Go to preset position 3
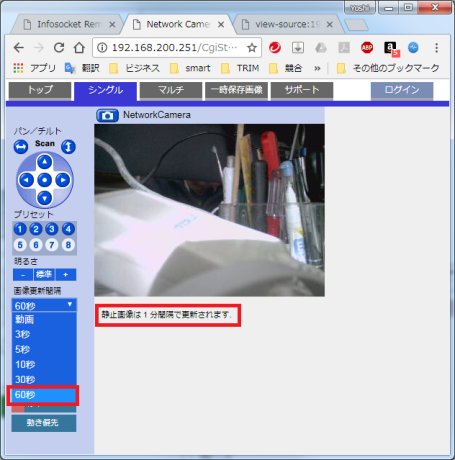Viewport: 455px width, 460px height. (52, 229)
